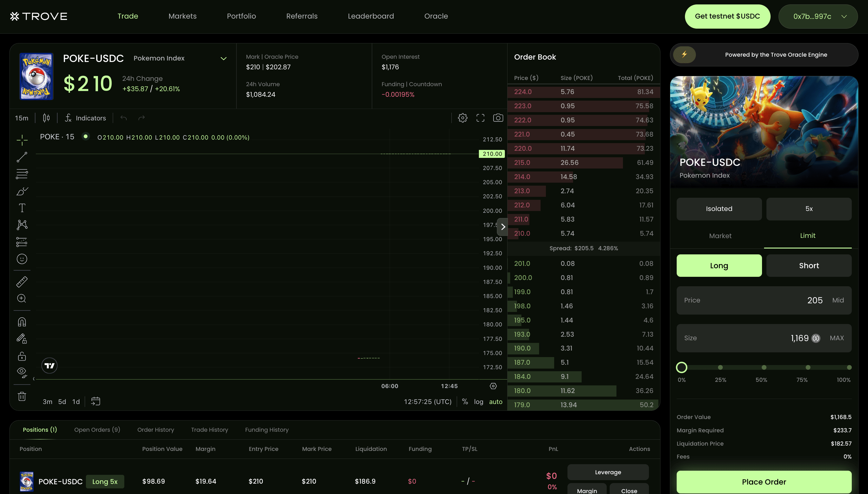Open chart settings gear icon
868x494 pixels.
point(463,118)
